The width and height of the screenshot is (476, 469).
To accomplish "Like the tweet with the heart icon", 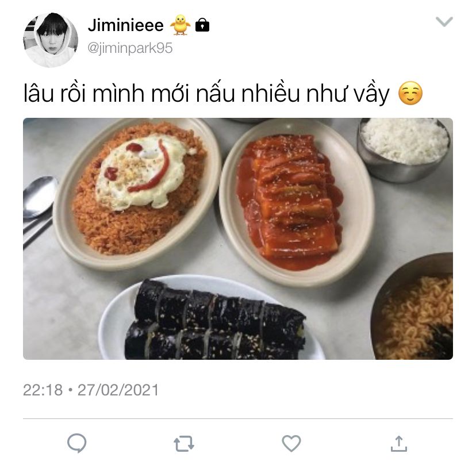I will click(x=291, y=443).
